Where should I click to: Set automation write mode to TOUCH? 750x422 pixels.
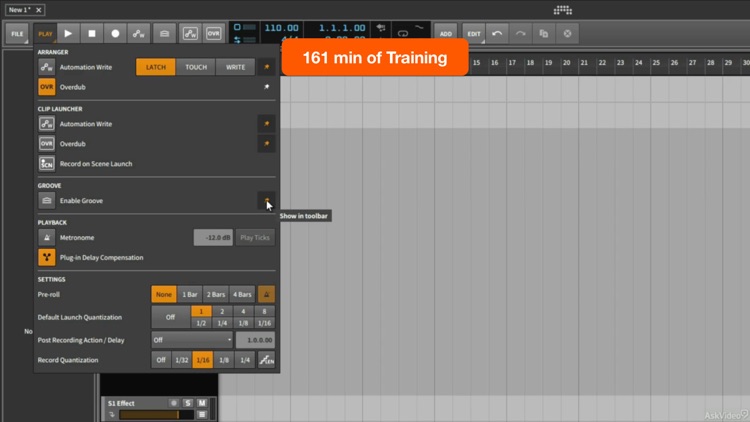[x=196, y=67]
